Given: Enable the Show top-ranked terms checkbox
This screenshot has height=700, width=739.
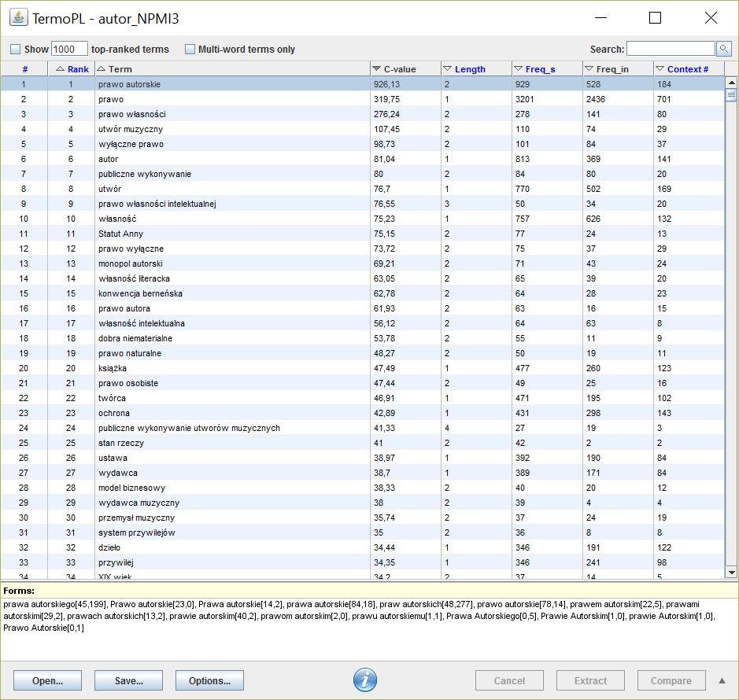Looking at the screenshot, I should 16,49.
